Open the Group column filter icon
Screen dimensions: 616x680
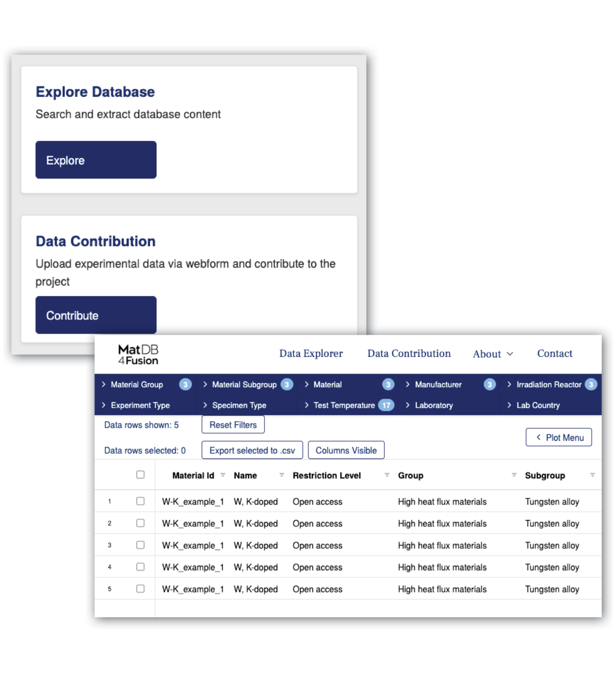[514, 475]
